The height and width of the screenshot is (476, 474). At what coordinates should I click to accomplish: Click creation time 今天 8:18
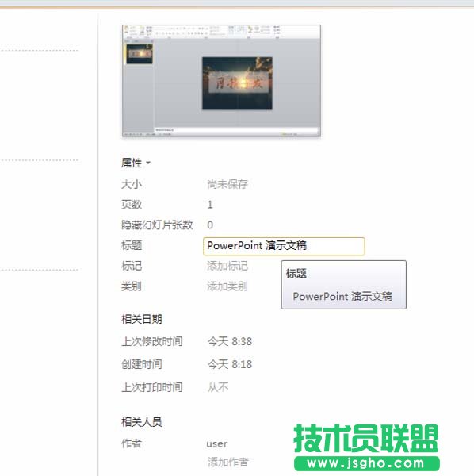click(x=230, y=364)
